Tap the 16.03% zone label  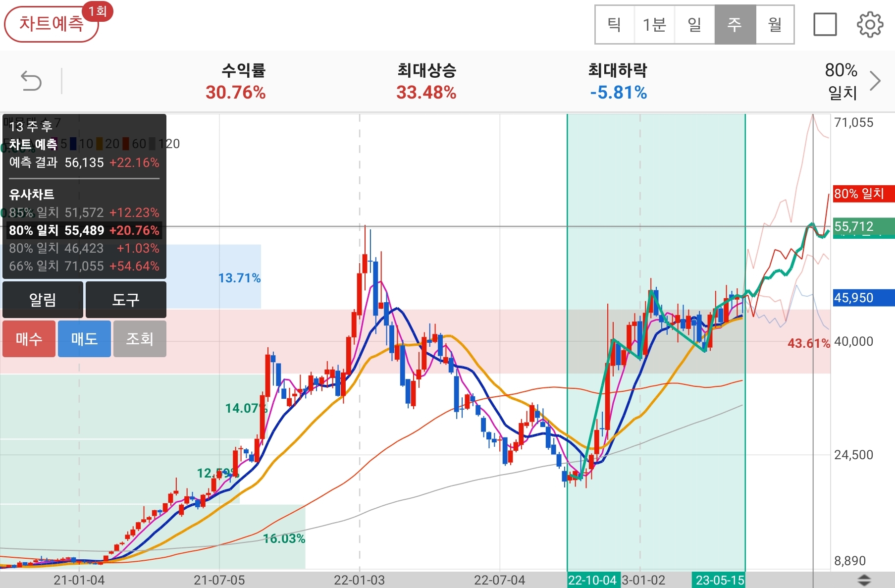tap(284, 538)
